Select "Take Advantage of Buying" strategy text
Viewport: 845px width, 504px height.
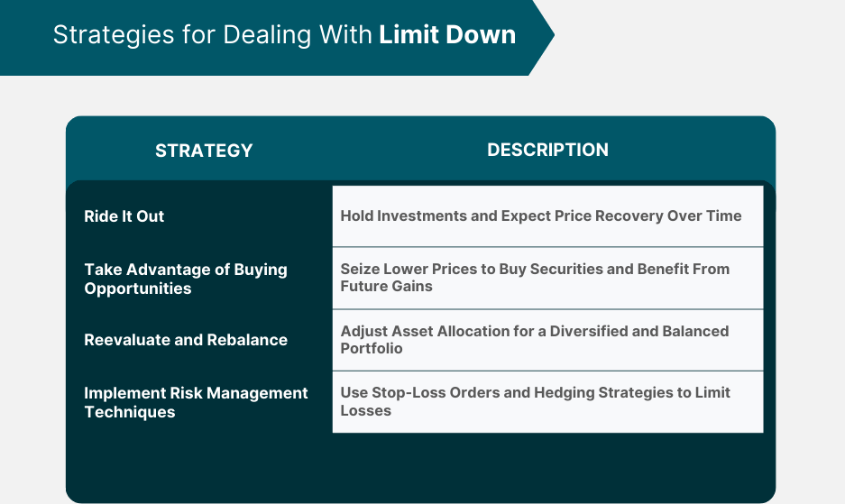186,270
